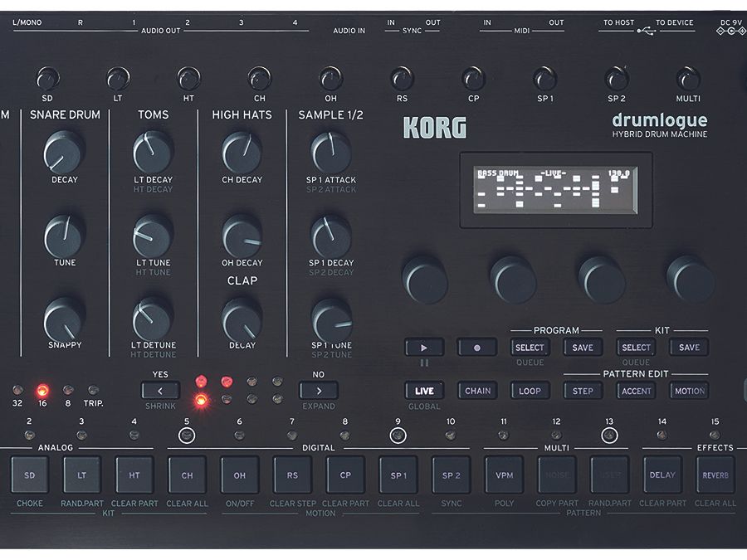Toggle the LIVE mode button
The height and width of the screenshot is (560, 747).
click(x=424, y=391)
